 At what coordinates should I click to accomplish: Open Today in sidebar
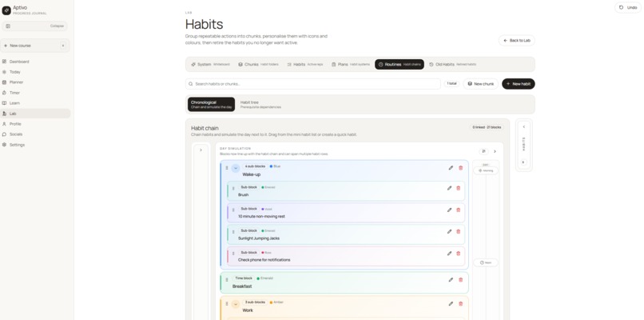coord(35,72)
